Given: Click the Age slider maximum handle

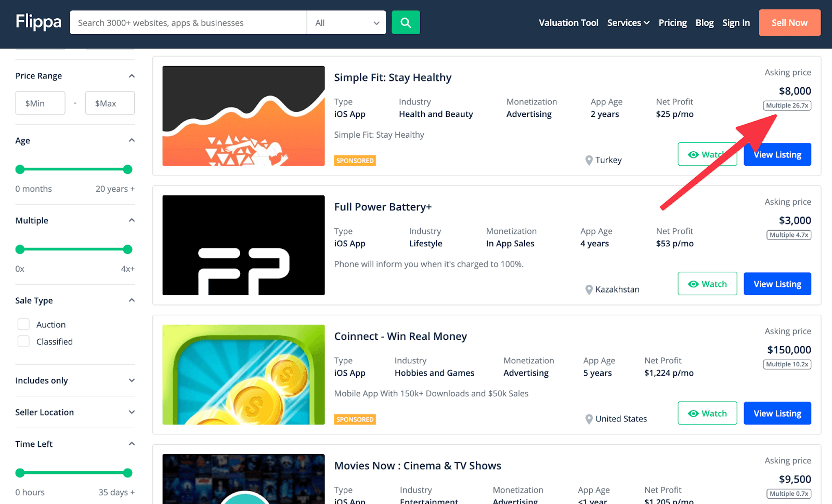Looking at the screenshot, I should 127,169.
